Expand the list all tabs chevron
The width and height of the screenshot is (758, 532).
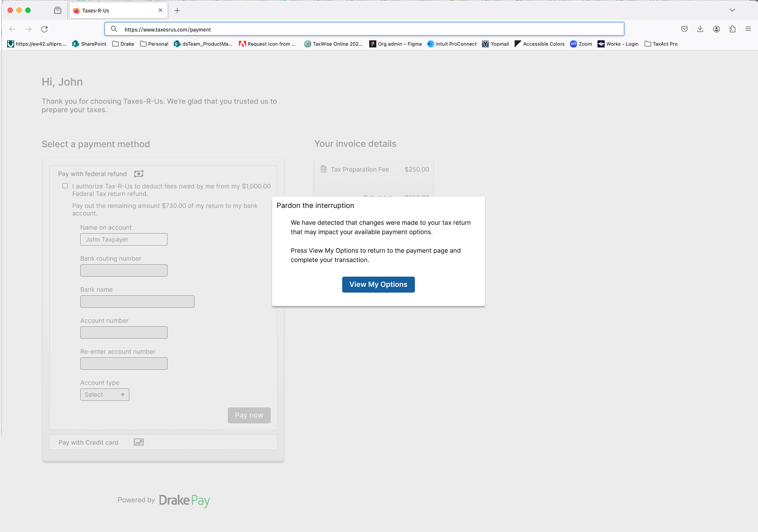click(x=732, y=10)
